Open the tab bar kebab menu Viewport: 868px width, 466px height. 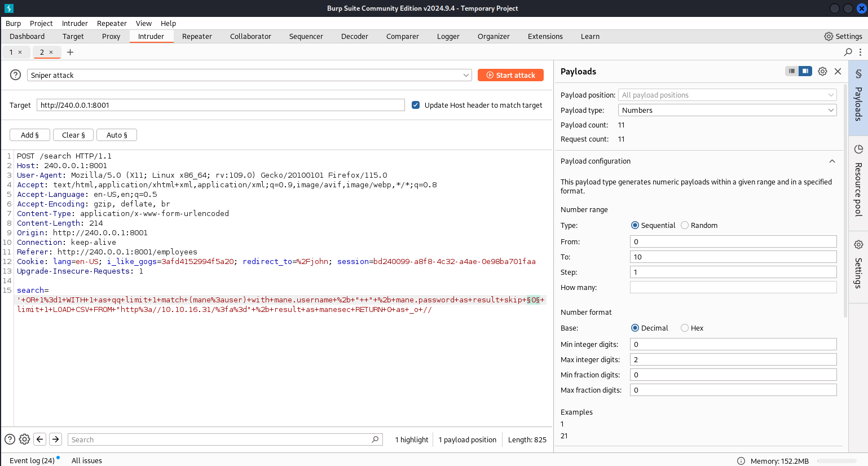[x=860, y=52]
